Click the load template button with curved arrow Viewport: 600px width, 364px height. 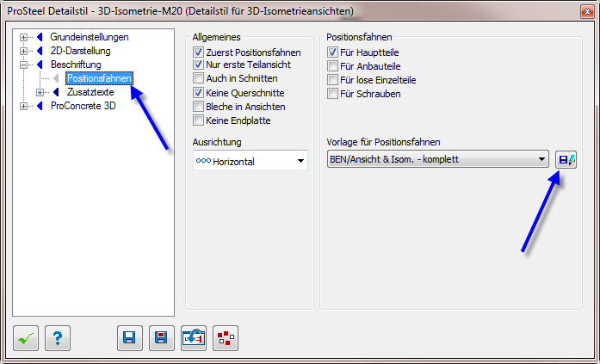tap(193, 338)
